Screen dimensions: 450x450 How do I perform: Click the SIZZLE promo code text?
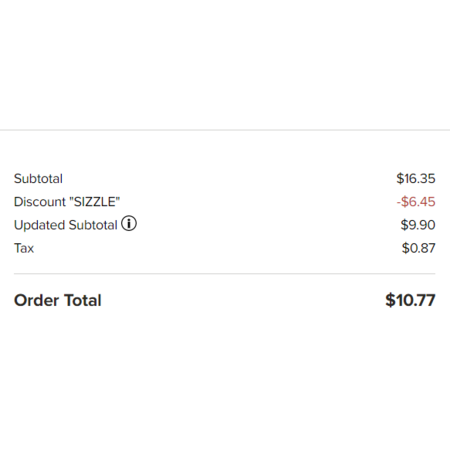tap(95, 202)
